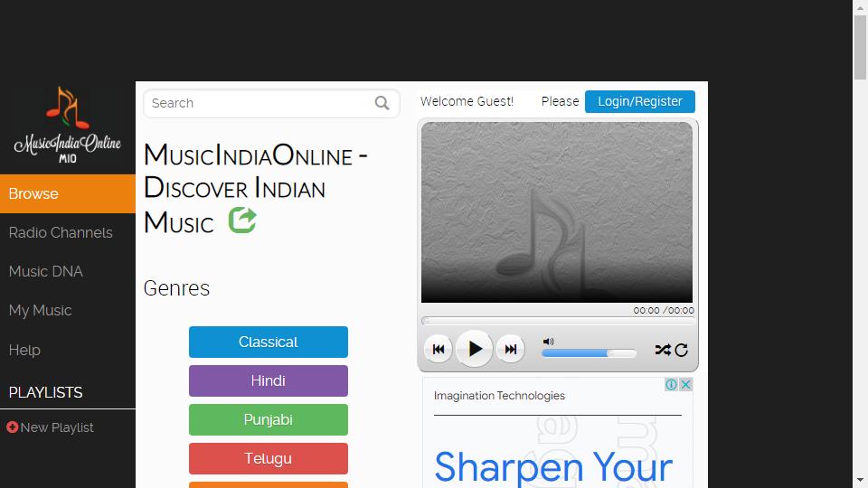Skip to next track
Screen dimensions: 868x488
coord(510,349)
